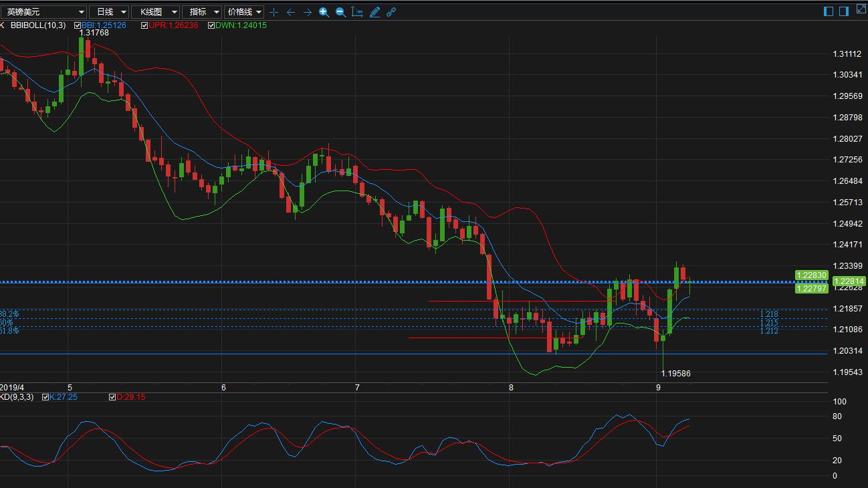Shift chart right with the right-arrow icon
This screenshot has width=868, height=488.
(307, 12)
